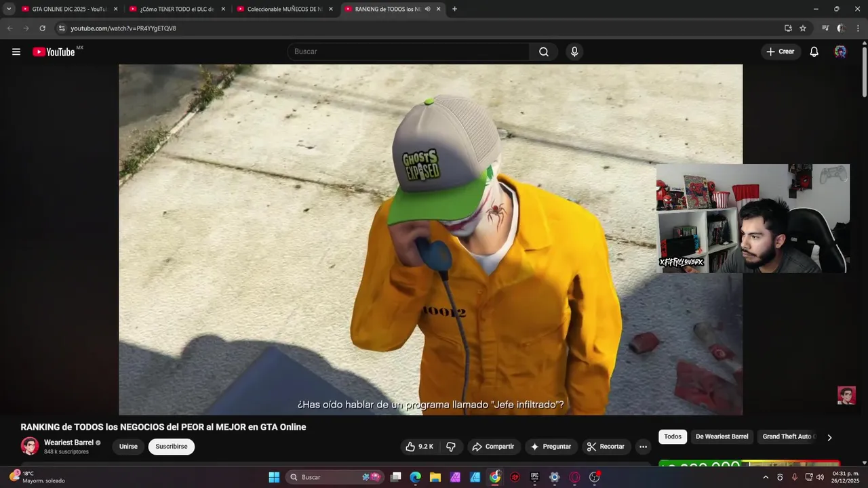The width and height of the screenshot is (868, 488).
Task: Subscribe with the Suscribirse button
Action: click(172, 447)
